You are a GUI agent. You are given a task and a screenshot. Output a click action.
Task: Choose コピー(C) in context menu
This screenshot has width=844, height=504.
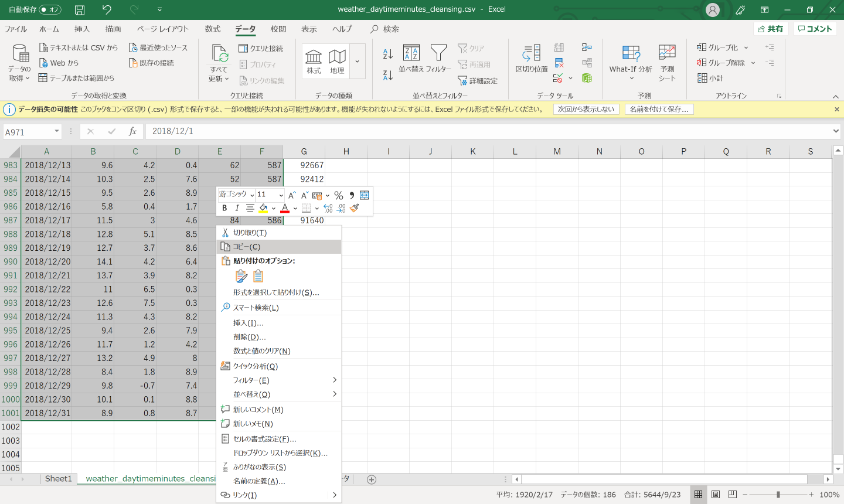pos(278,247)
